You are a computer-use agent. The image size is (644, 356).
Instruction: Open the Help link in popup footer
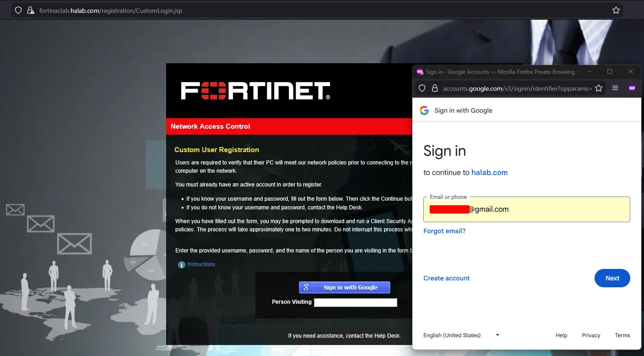(562, 335)
